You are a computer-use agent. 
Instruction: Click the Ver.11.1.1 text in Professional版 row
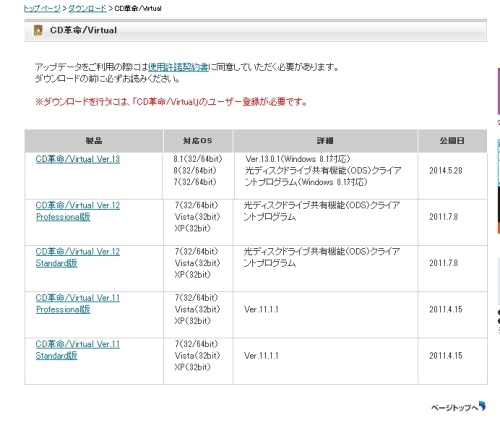point(261,310)
